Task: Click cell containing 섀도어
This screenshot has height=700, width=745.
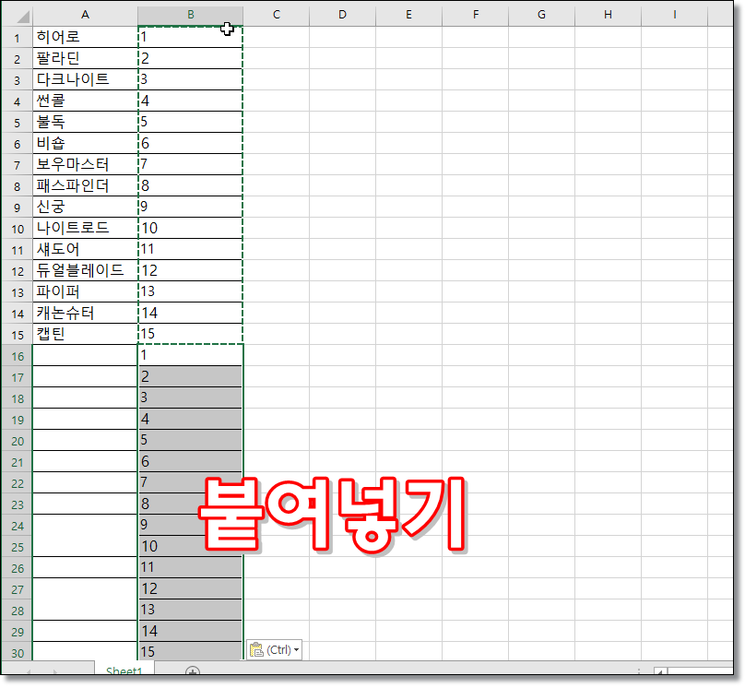Action: [x=85, y=249]
